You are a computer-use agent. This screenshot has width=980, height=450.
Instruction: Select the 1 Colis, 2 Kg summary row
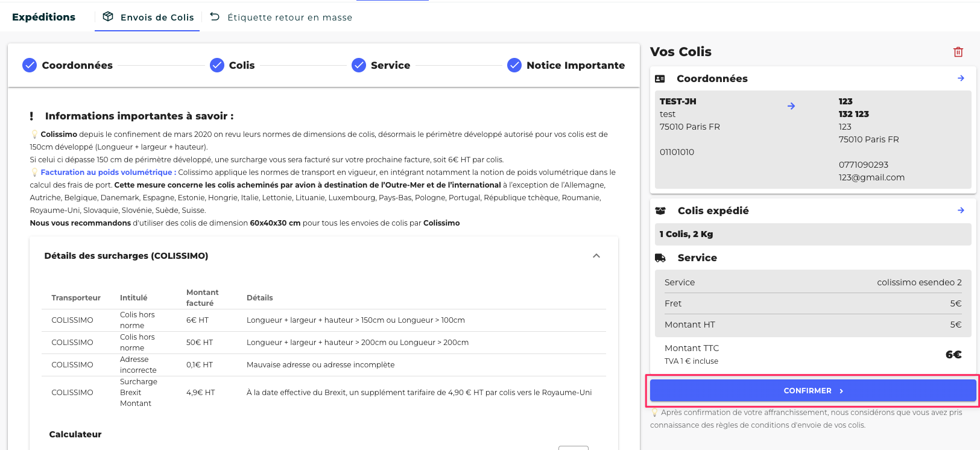tap(812, 234)
